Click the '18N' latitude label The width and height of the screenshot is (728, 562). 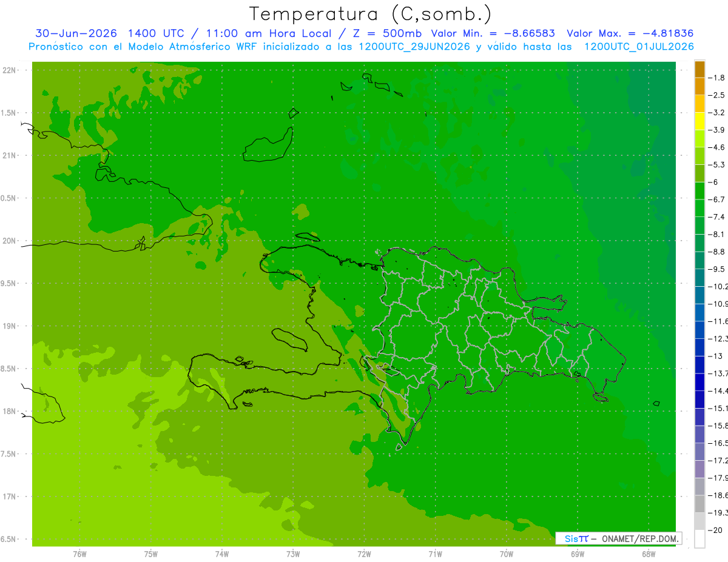(8, 411)
